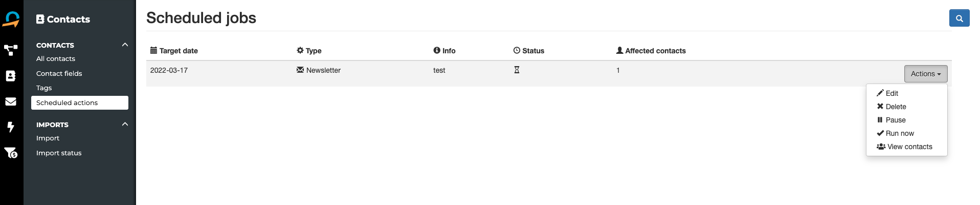Open the email envelope icon in left rail

pos(11,101)
